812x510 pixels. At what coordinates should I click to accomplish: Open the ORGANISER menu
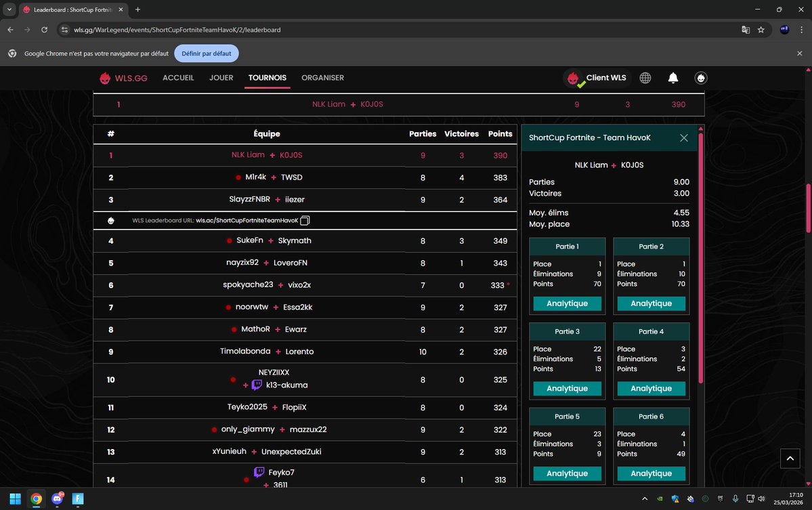pos(322,78)
